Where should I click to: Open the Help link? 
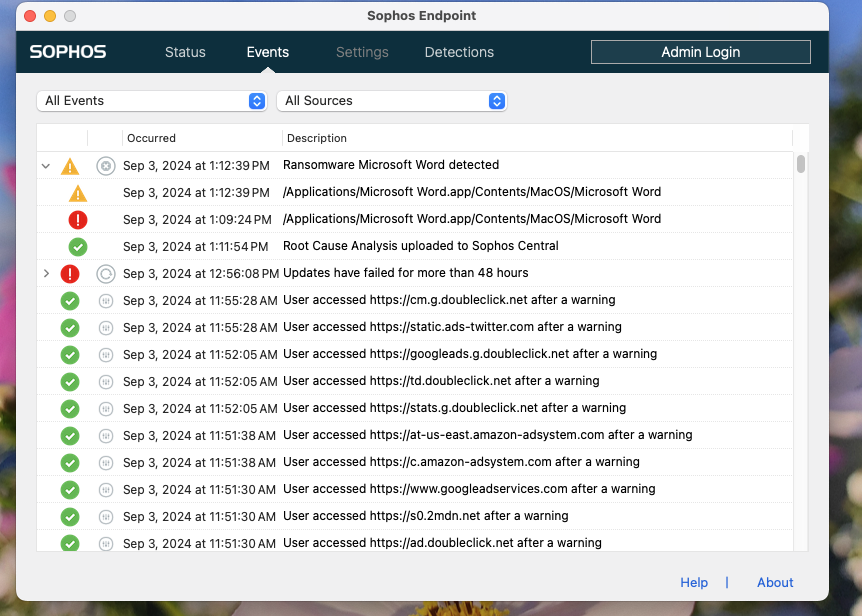[x=694, y=582]
